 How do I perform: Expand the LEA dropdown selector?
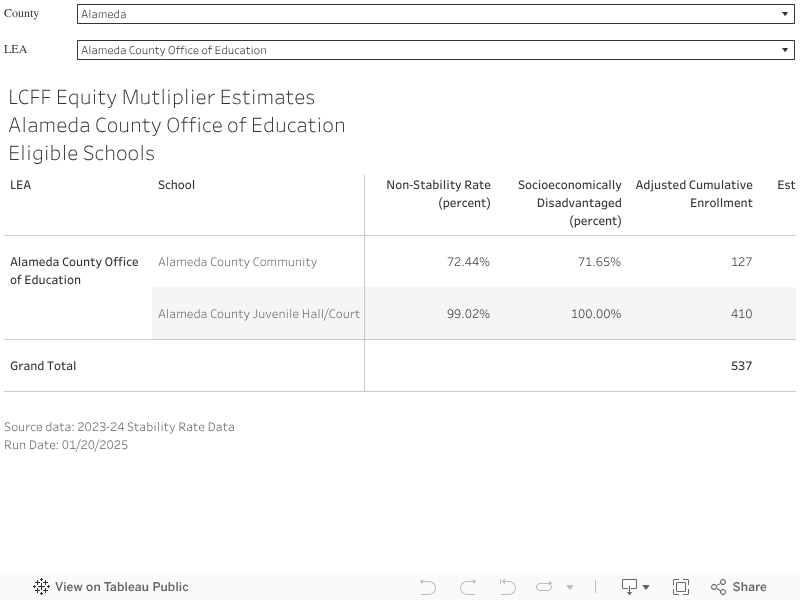(435, 50)
